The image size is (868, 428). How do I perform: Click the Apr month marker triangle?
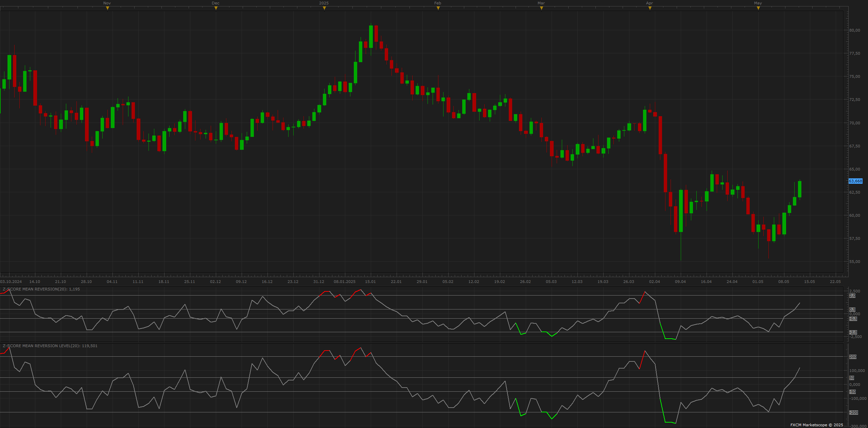[x=650, y=8]
